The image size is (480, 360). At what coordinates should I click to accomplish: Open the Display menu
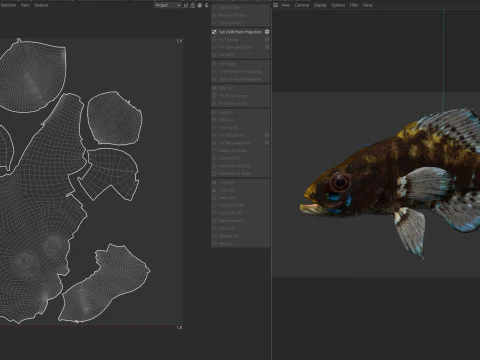pos(320,5)
